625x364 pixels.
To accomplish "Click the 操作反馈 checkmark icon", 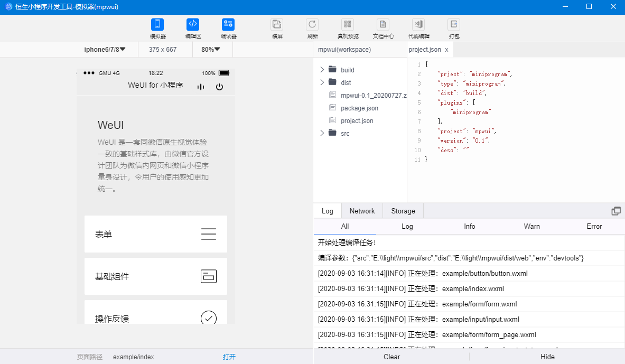I will [209, 318].
